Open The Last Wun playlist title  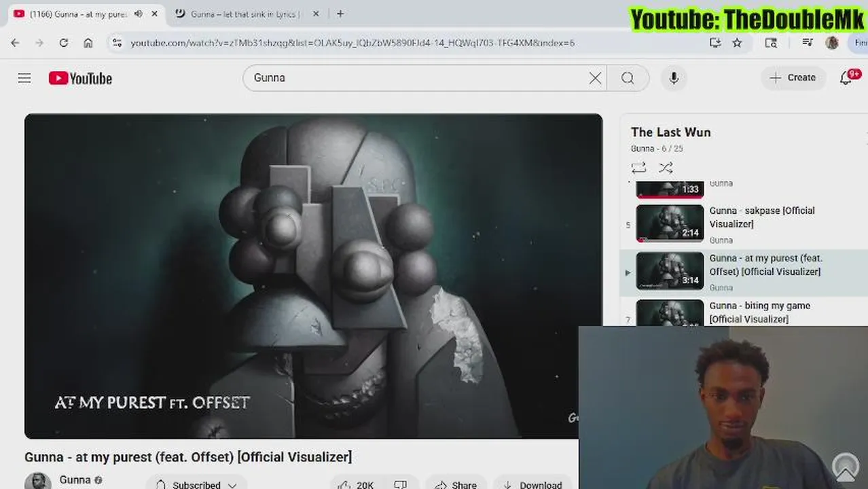pyautogui.click(x=671, y=132)
